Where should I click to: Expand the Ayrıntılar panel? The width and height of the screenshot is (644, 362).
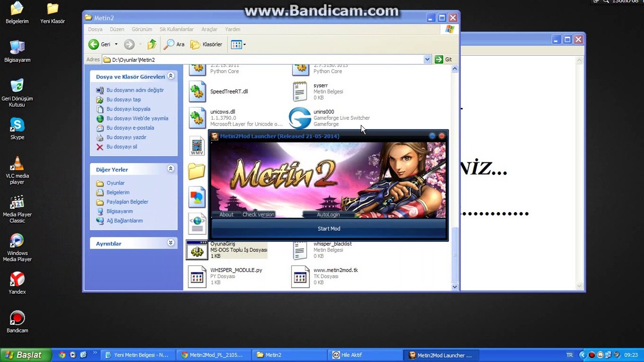(x=171, y=243)
